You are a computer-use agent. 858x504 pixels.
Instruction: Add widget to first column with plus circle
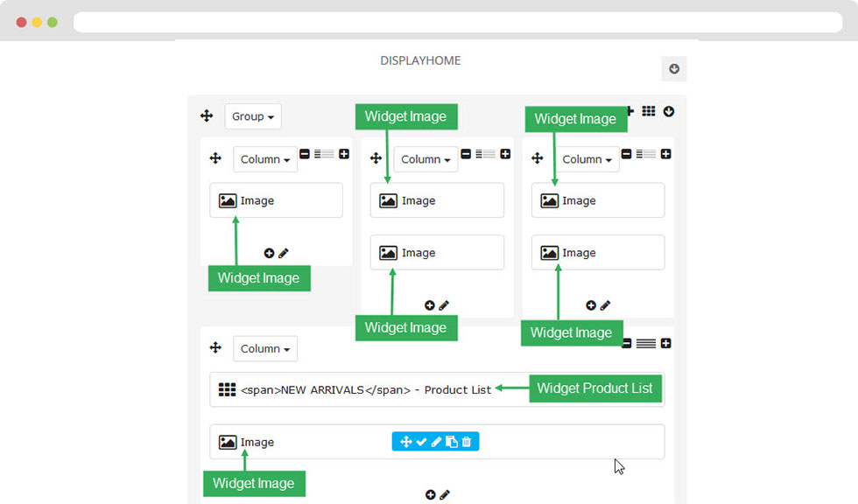269,253
